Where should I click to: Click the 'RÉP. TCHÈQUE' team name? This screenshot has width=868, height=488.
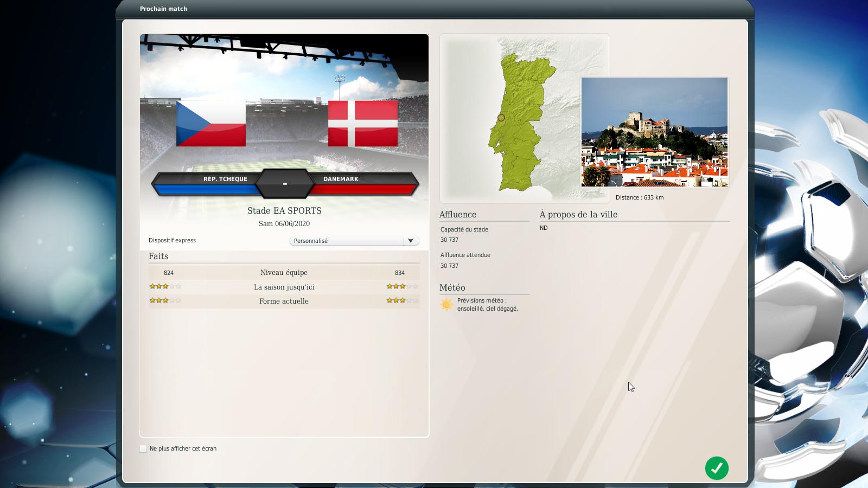click(225, 179)
